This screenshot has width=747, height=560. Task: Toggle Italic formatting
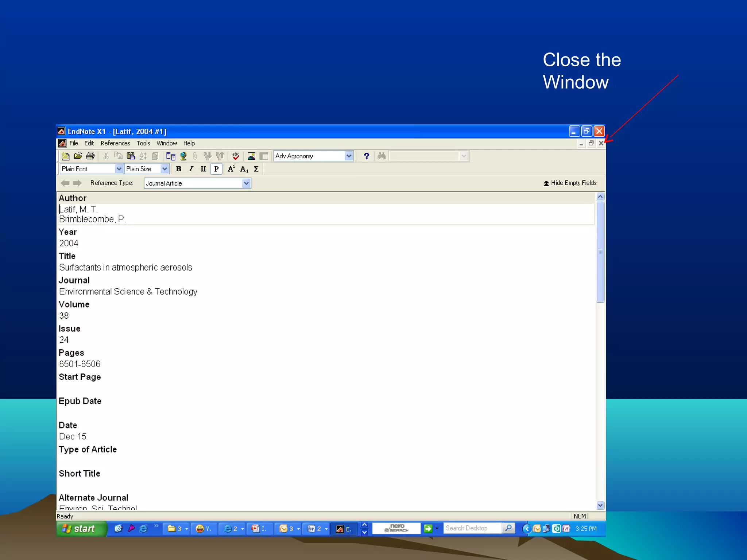pos(191,169)
